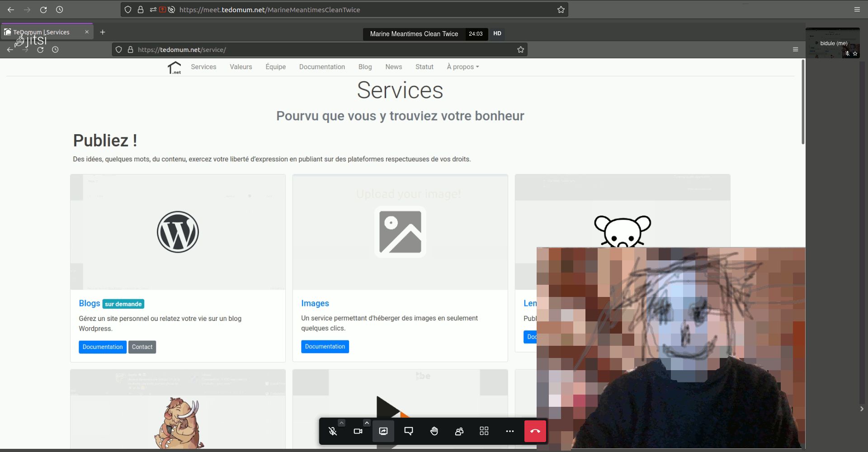Hang up the call
The width and height of the screenshot is (868, 452).
coord(535,431)
